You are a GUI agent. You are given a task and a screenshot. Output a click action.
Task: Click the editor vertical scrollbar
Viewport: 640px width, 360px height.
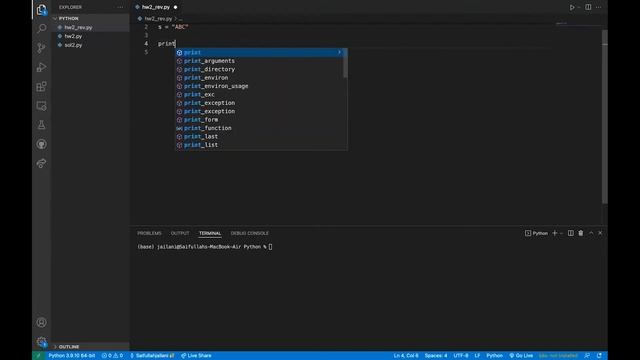pyautogui.click(x=604, y=116)
